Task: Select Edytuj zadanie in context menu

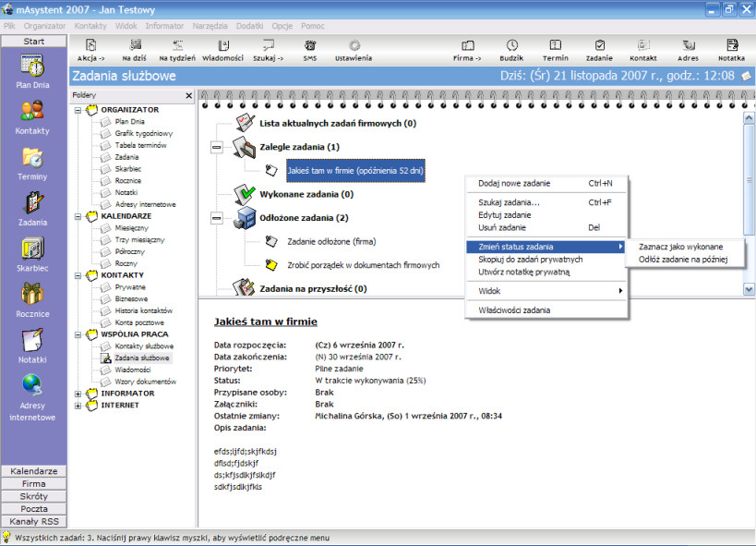Action: [x=504, y=215]
